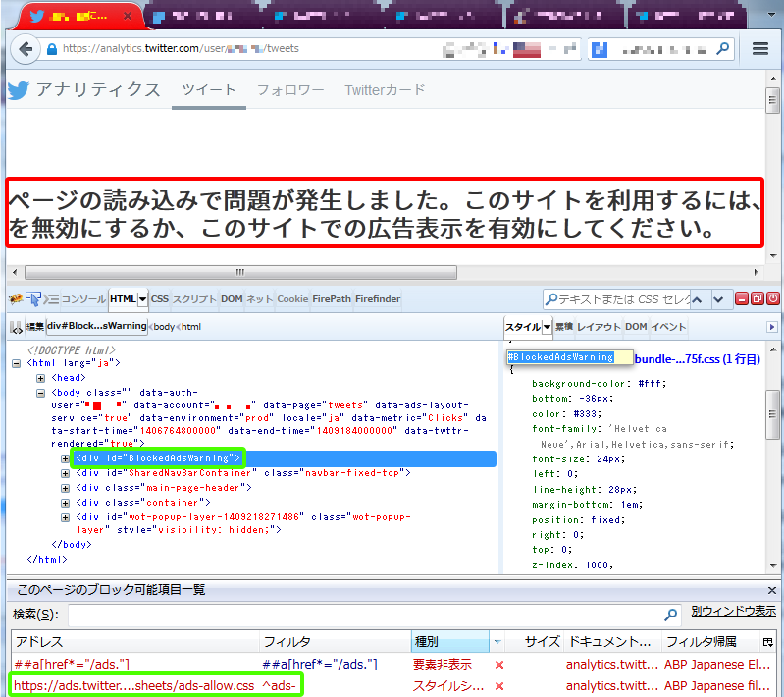Switch to the レイアウト side tab
This screenshot has width=784, height=697.
pyautogui.click(x=599, y=327)
